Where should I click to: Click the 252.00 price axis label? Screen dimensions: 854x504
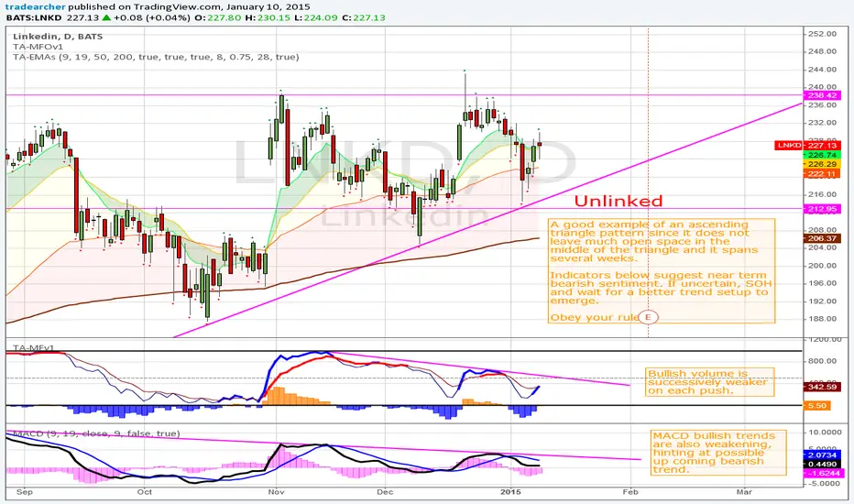tap(823, 34)
